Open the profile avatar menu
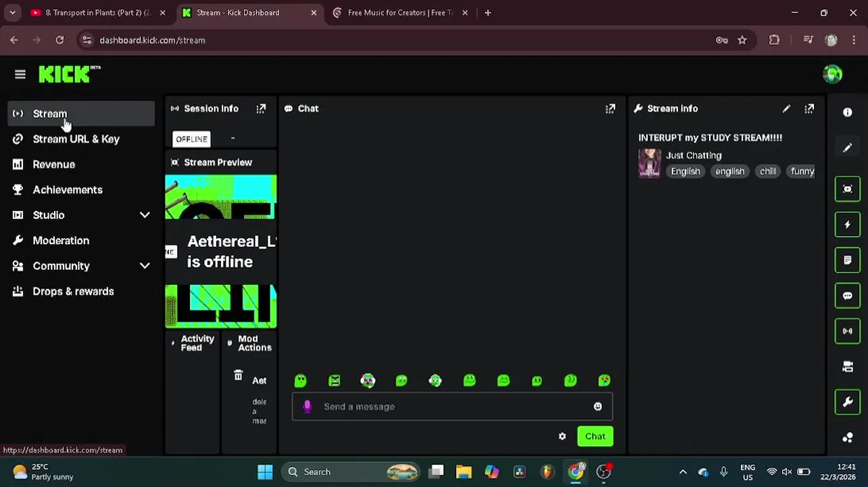This screenshot has height=487, width=868. pyautogui.click(x=833, y=74)
